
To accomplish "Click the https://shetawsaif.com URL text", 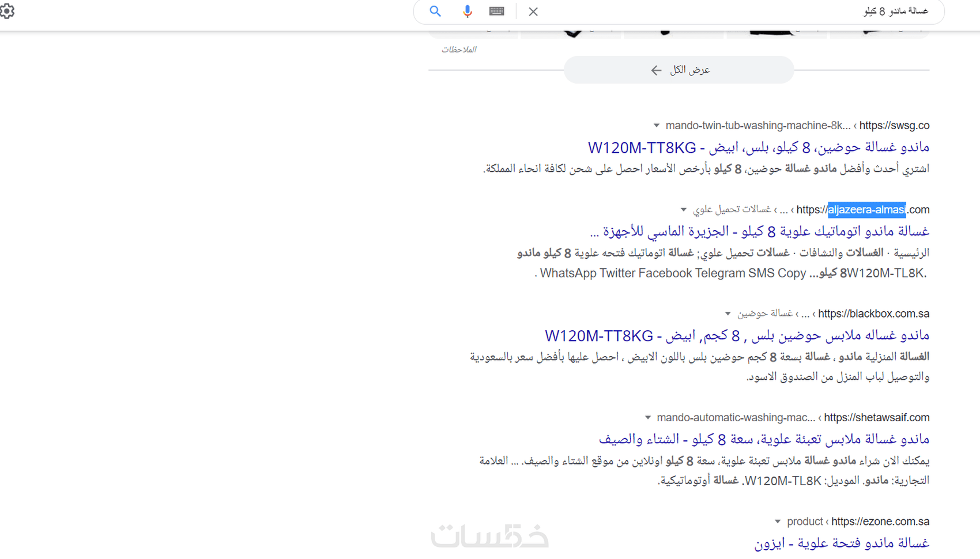I will tap(877, 418).
